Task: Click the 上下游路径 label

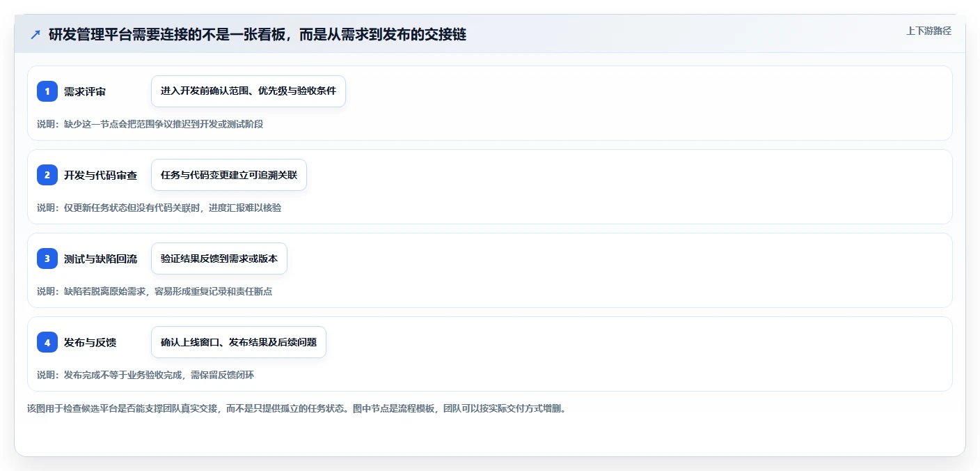Action: [x=928, y=31]
